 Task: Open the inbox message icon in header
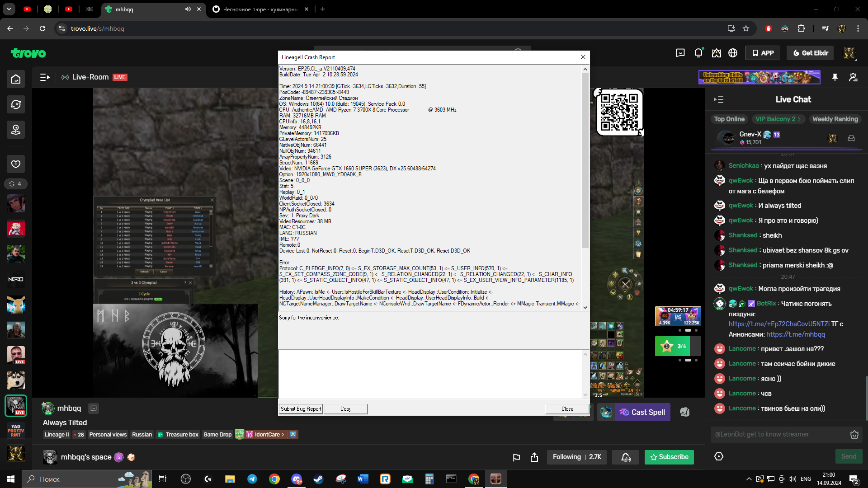680,53
